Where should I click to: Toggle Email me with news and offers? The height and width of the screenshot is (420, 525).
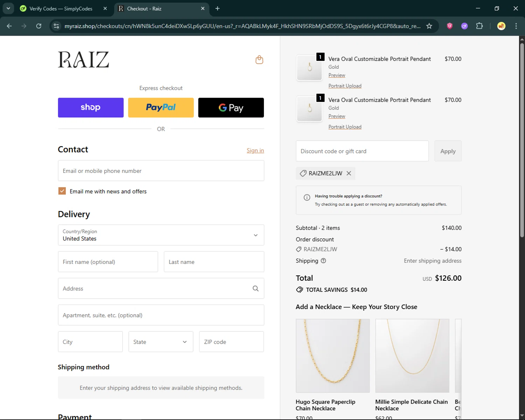coord(62,191)
